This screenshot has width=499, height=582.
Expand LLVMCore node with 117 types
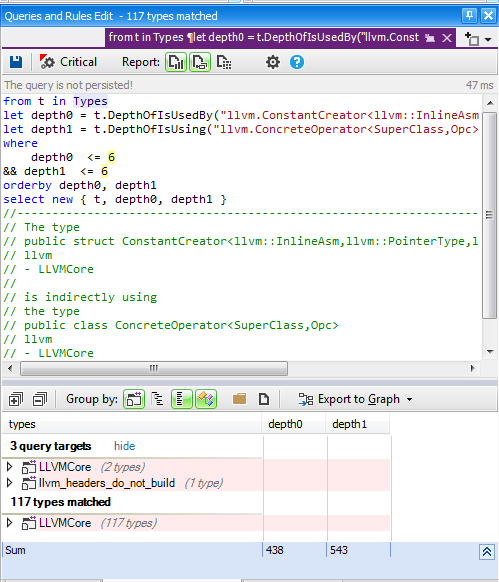point(10,523)
